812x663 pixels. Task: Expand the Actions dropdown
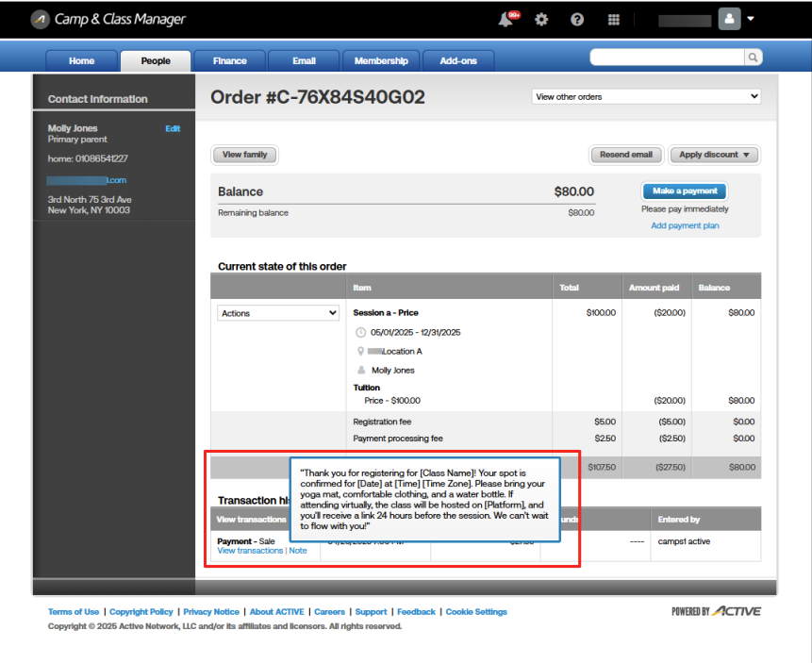point(278,313)
